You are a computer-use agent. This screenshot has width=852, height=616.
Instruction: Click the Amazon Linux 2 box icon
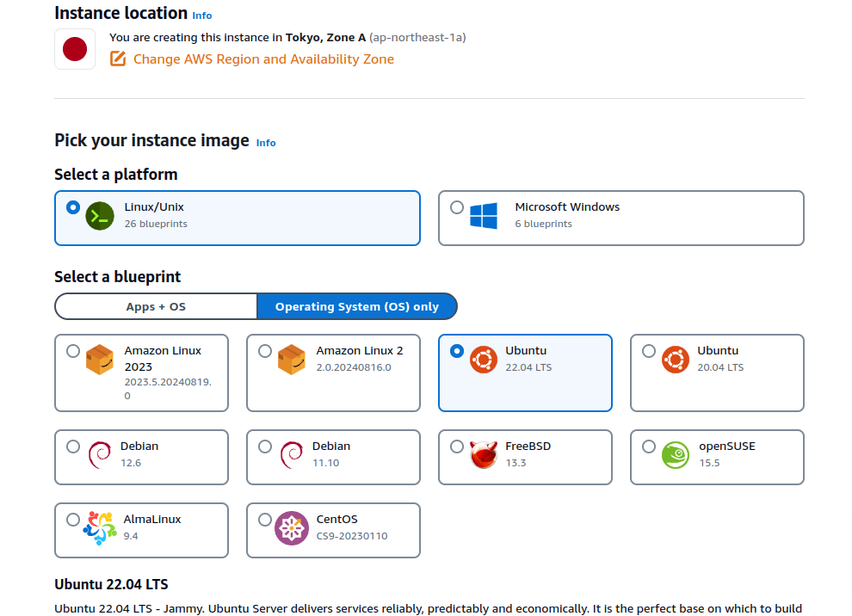pyautogui.click(x=291, y=360)
